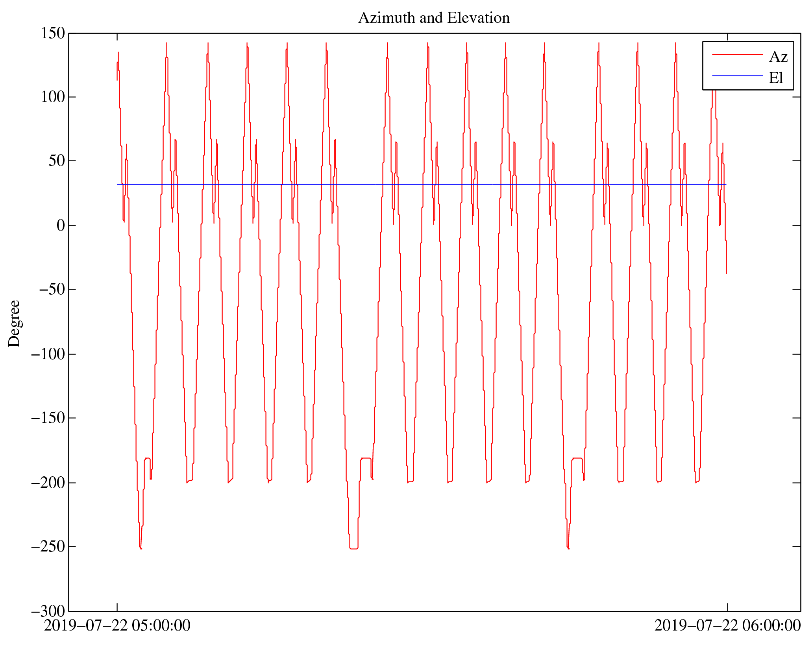Click the y-axis tick label 100

click(53, 97)
